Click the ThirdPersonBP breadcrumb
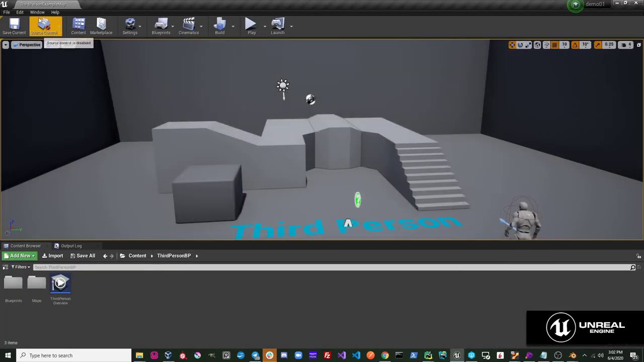Screen dimensions: 644x362 click(x=174, y=256)
